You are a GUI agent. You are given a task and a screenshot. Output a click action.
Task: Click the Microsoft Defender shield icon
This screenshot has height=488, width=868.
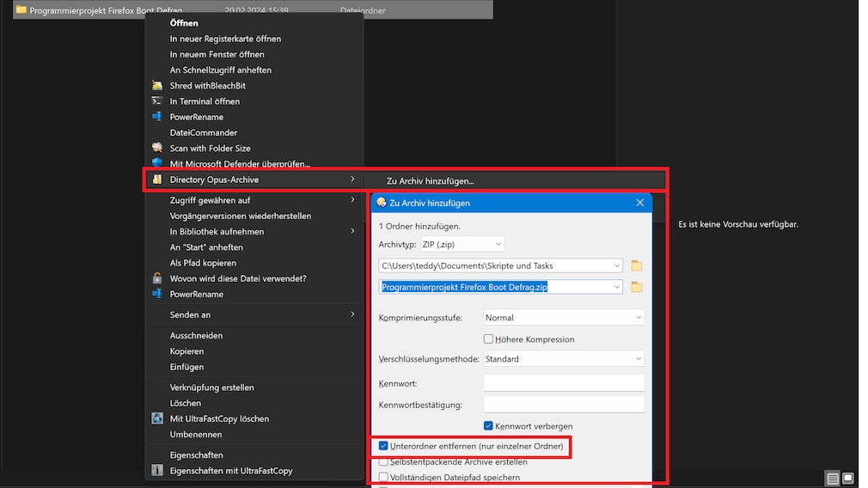click(157, 162)
